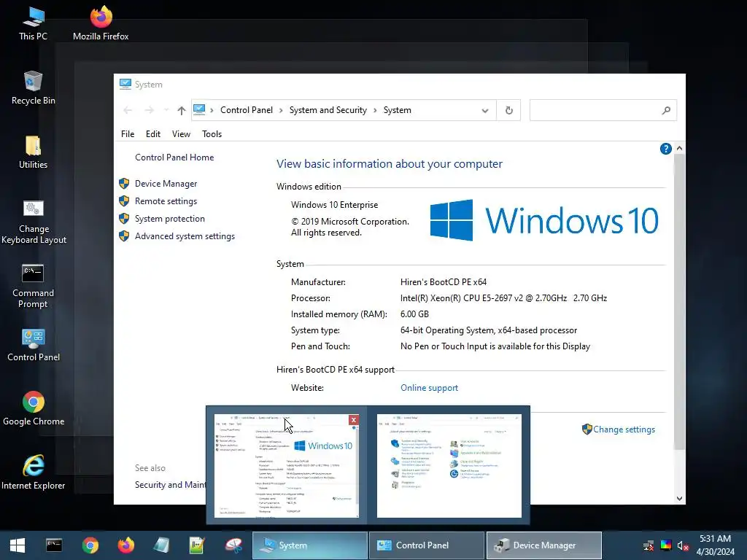The width and height of the screenshot is (747, 560).
Task: Launch Mozilla Firefox from desktop
Action: tap(101, 23)
